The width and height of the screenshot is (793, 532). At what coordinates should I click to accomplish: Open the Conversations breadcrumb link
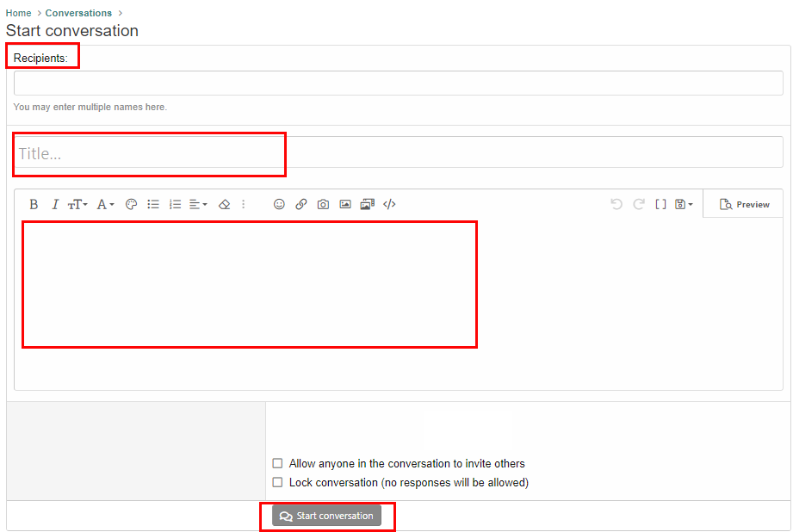coord(78,13)
